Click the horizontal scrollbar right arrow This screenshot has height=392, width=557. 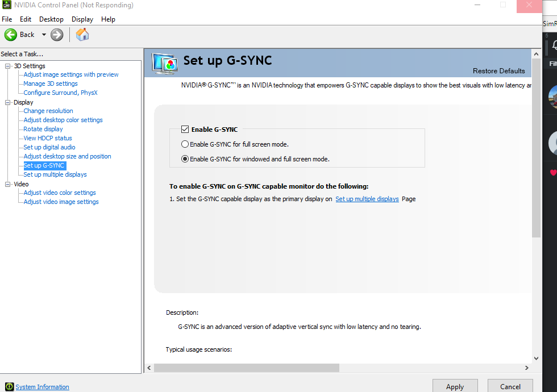[x=527, y=368]
